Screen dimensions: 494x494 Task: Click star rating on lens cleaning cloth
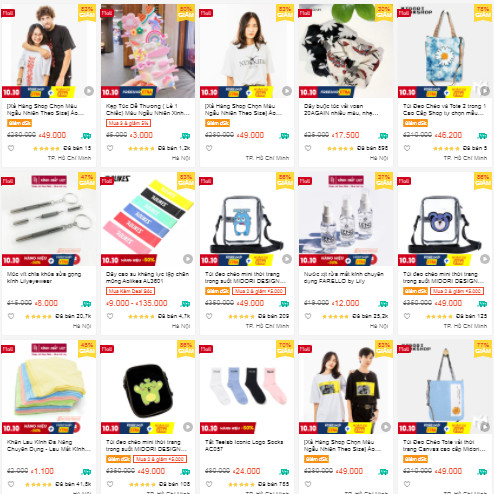click(x=38, y=484)
